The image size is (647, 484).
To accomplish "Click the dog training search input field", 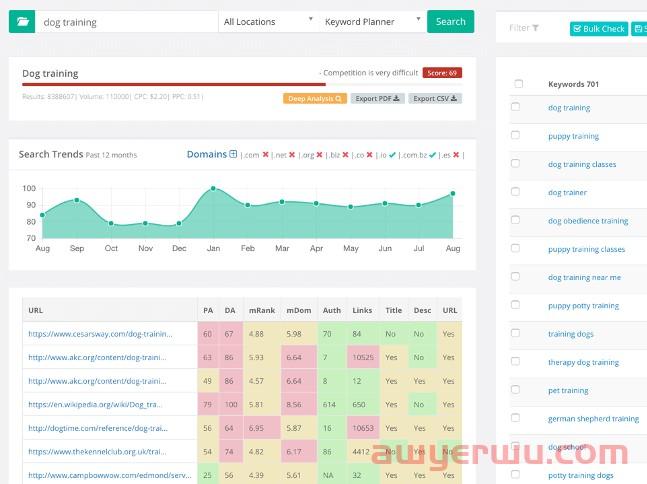I will pos(127,22).
